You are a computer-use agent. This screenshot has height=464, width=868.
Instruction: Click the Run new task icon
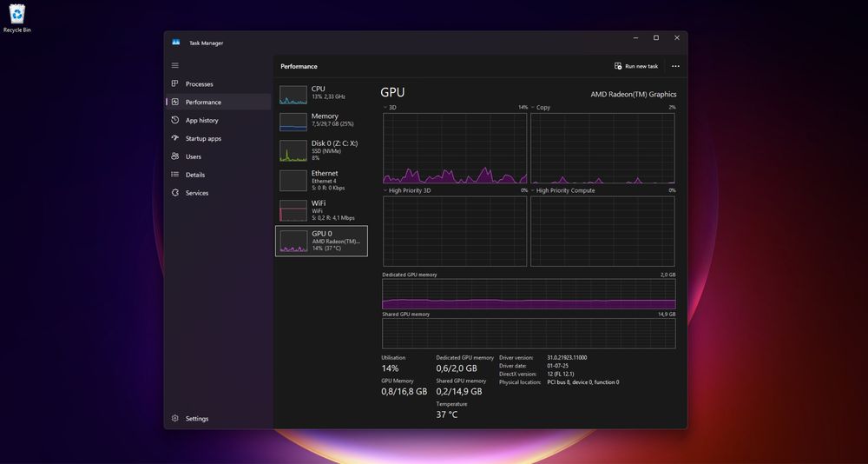click(618, 66)
